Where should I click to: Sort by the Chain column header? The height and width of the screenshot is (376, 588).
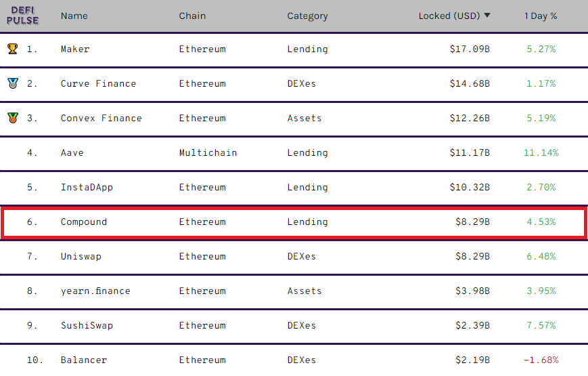(193, 16)
